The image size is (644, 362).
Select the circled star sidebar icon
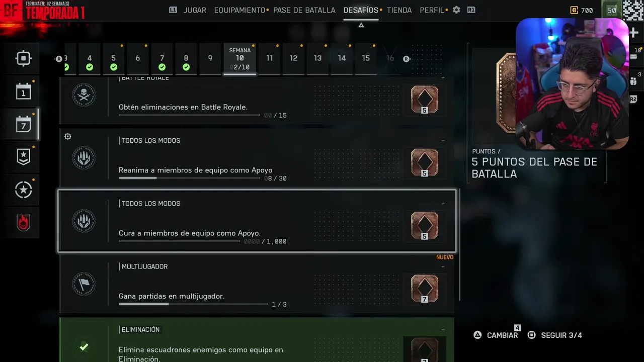point(23,190)
